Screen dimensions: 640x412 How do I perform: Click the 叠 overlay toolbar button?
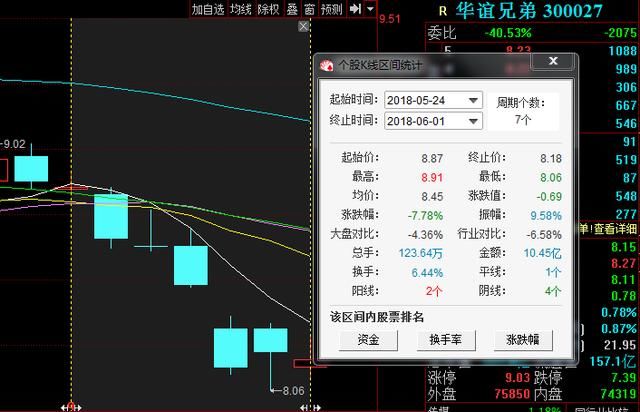[x=292, y=9]
